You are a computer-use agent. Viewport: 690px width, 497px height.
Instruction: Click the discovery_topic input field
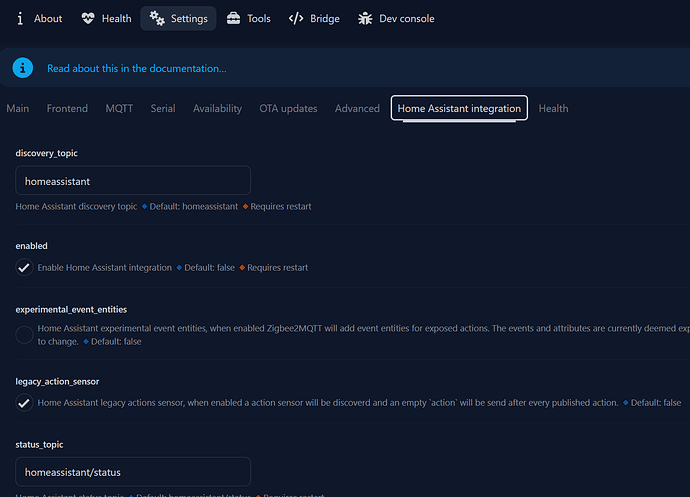[133, 180]
